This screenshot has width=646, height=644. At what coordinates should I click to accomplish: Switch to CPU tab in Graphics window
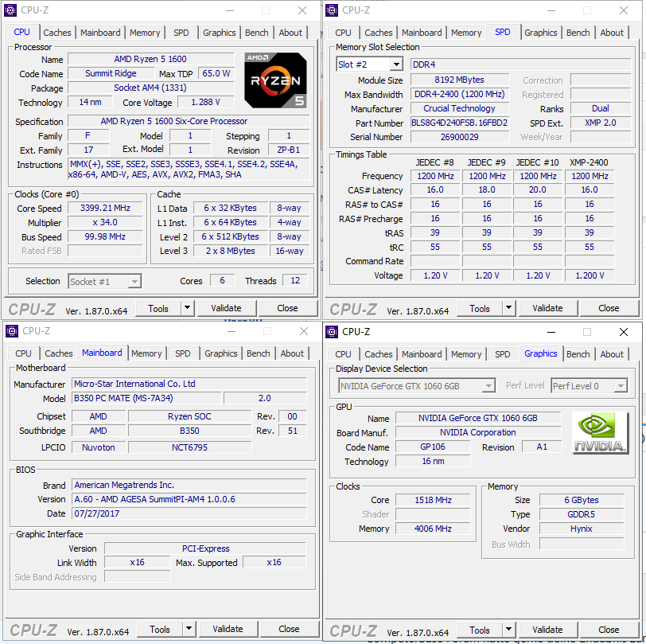pos(343,354)
